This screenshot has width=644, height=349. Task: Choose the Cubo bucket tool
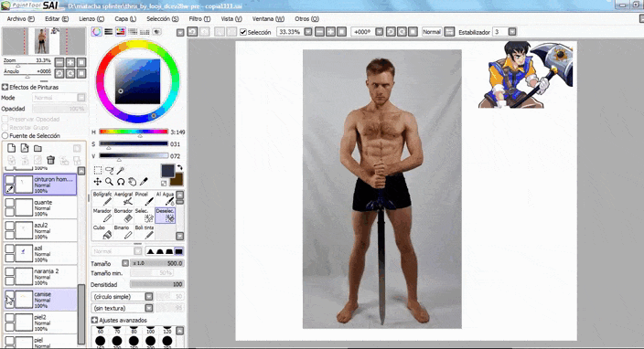click(x=102, y=232)
